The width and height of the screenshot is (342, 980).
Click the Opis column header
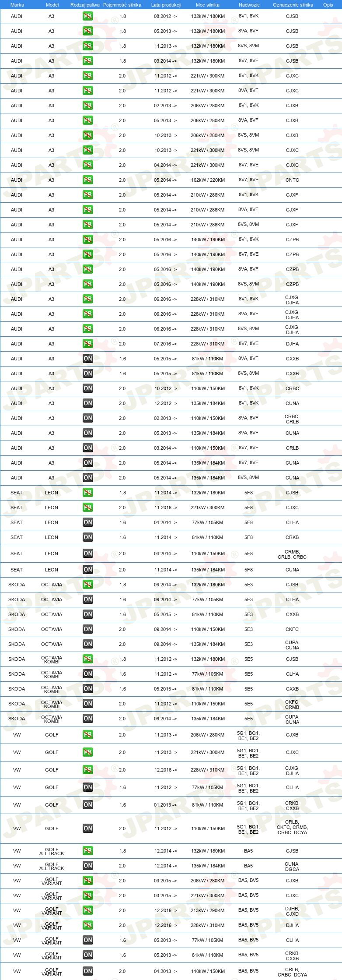328,5
